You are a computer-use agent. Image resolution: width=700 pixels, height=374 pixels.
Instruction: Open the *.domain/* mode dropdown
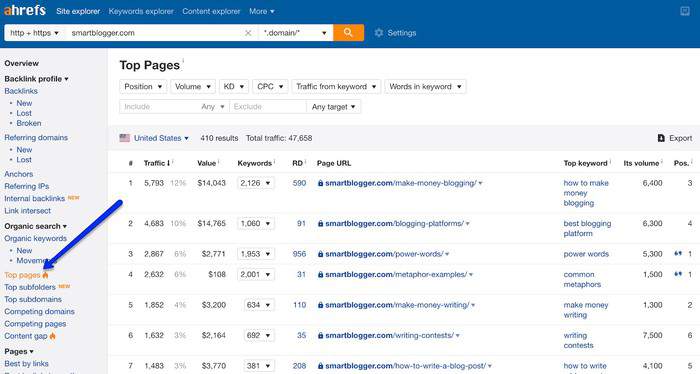[x=295, y=33]
